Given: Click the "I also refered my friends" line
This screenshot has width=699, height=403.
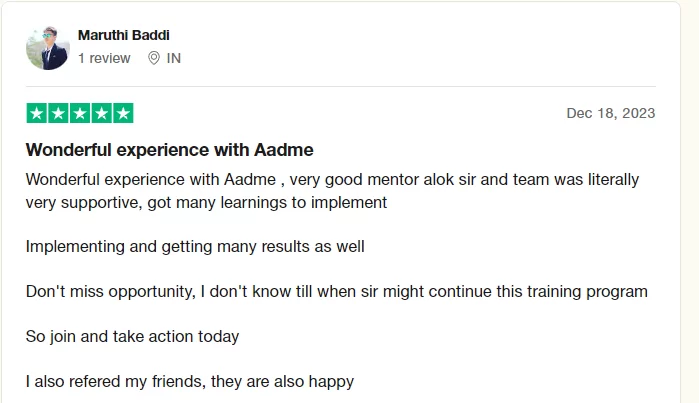Looking at the screenshot, I should pos(190,382).
